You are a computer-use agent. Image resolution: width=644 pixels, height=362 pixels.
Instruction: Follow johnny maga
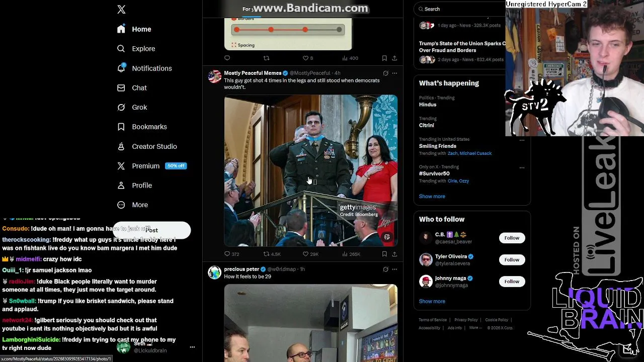(x=512, y=282)
